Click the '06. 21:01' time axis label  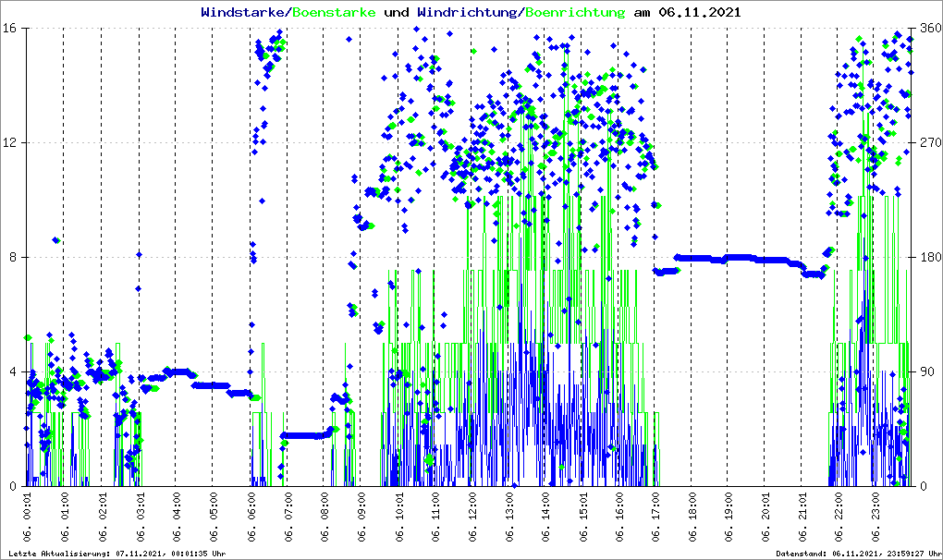pyautogui.click(x=802, y=517)
